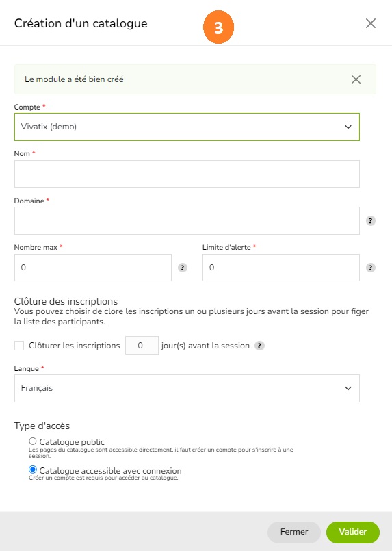Click the help icon beside Limite d'alerte

(371, 268)
